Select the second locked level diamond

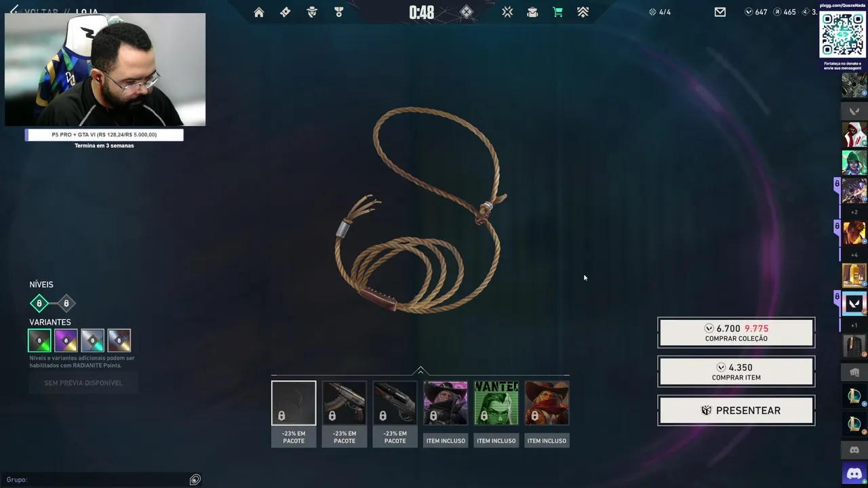[66, 303]
